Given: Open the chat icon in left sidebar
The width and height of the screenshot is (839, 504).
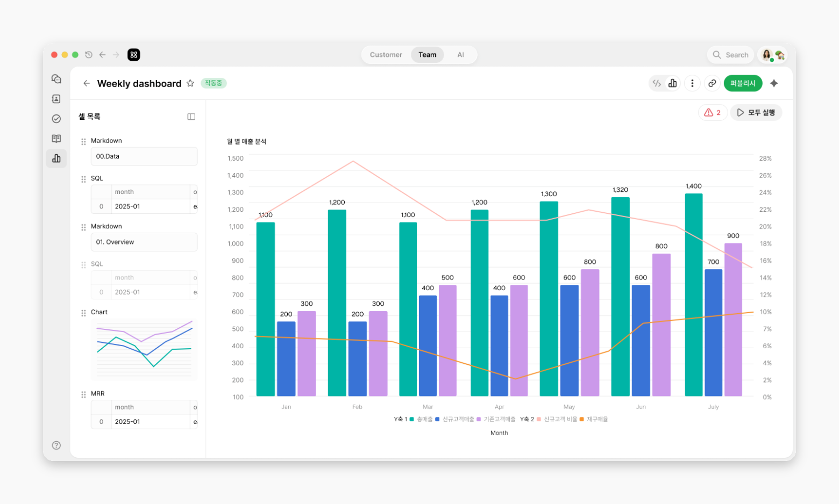Looking at the screenshot, I should [56, 79].
